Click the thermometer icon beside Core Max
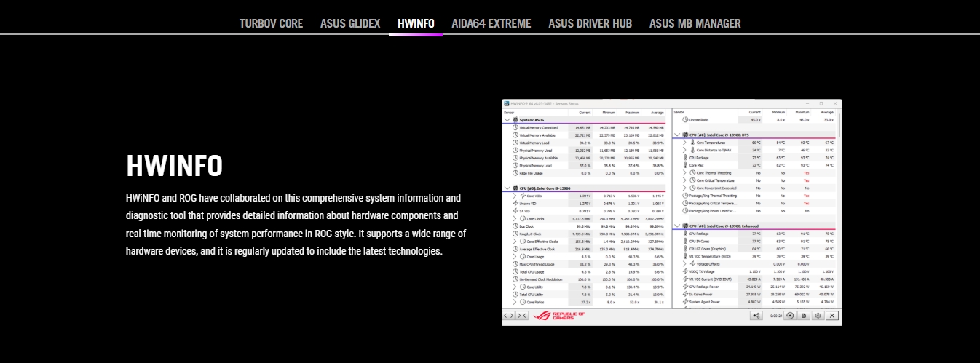This screenshot has width=980, height=363. tap(685, 165)
